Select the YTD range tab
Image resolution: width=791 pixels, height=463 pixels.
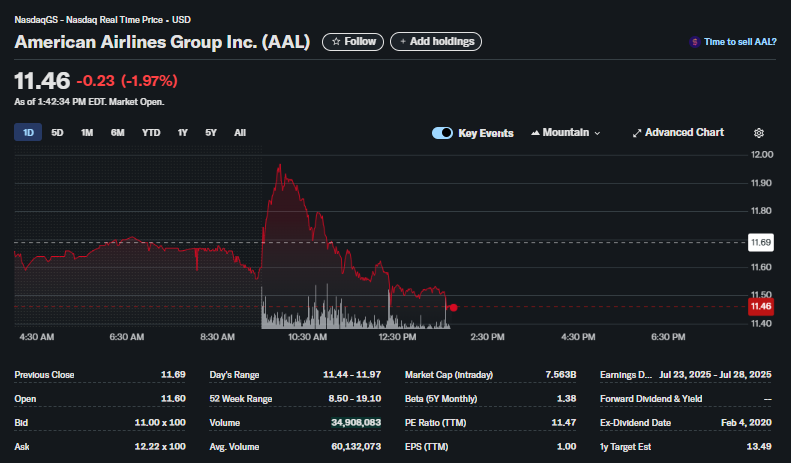click(151, 133)
